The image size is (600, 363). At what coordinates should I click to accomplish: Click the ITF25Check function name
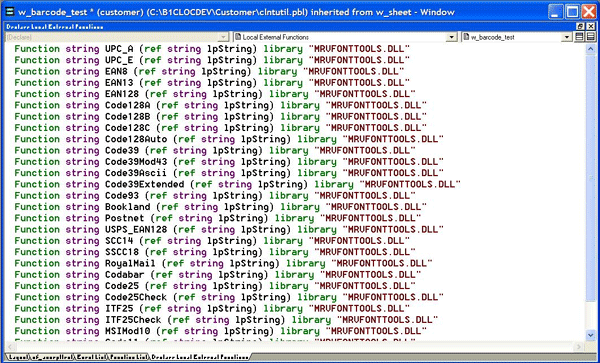[x=134, y=320]
